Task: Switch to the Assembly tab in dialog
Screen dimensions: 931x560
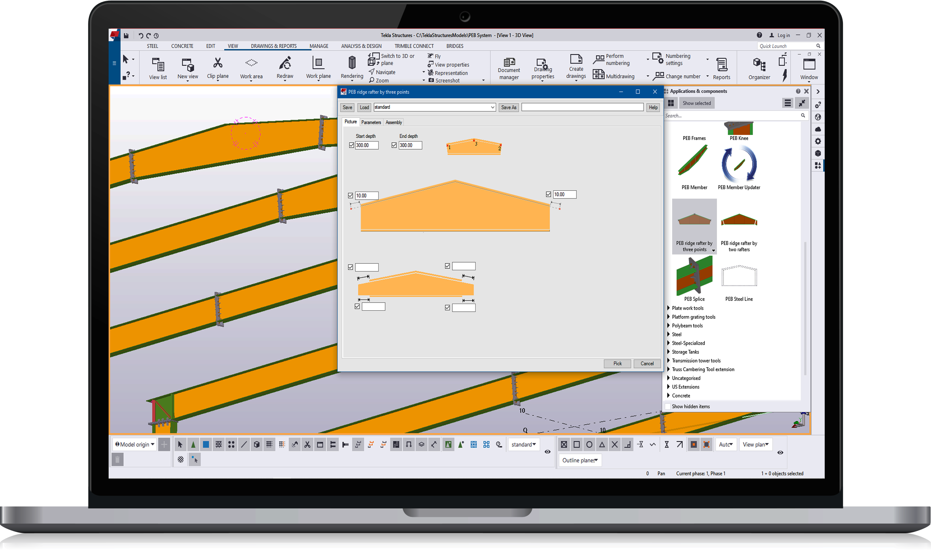Action: click(x=393, y=122)
